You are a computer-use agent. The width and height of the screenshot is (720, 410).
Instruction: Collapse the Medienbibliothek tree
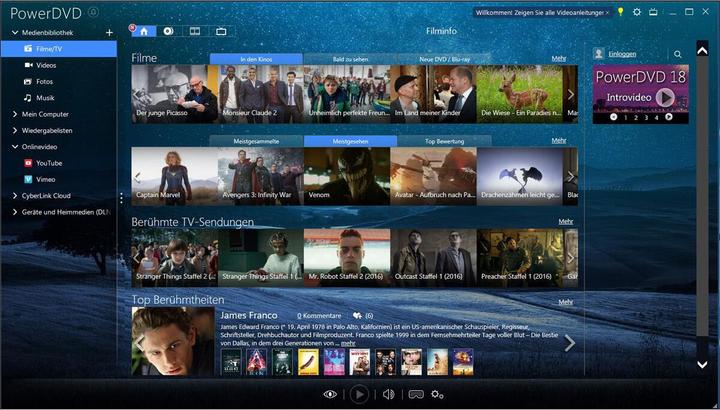[15, 33]
